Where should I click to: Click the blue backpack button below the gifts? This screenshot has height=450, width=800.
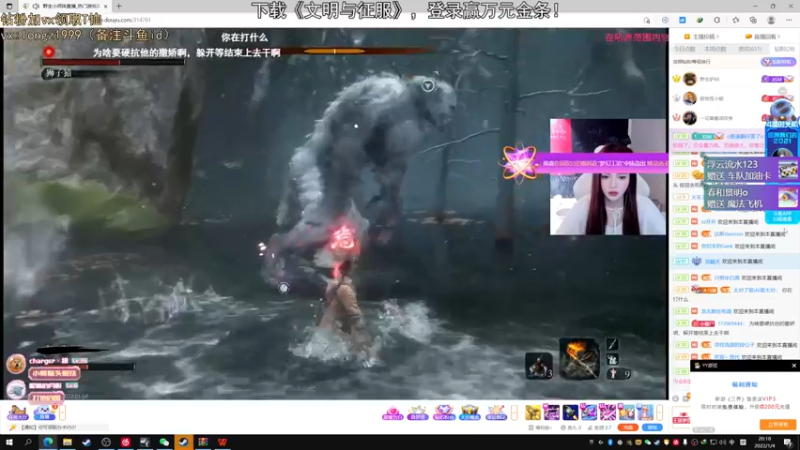[x=652, y=428]
